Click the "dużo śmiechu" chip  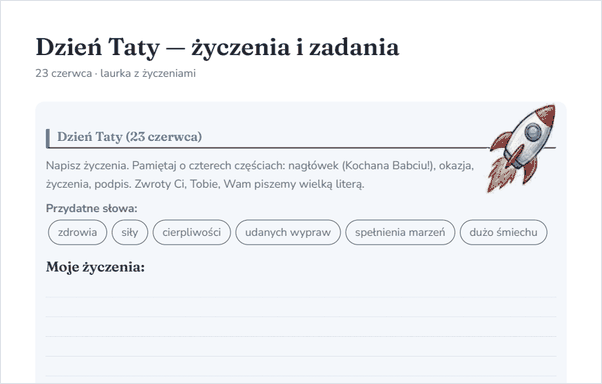tap(503, 232)
